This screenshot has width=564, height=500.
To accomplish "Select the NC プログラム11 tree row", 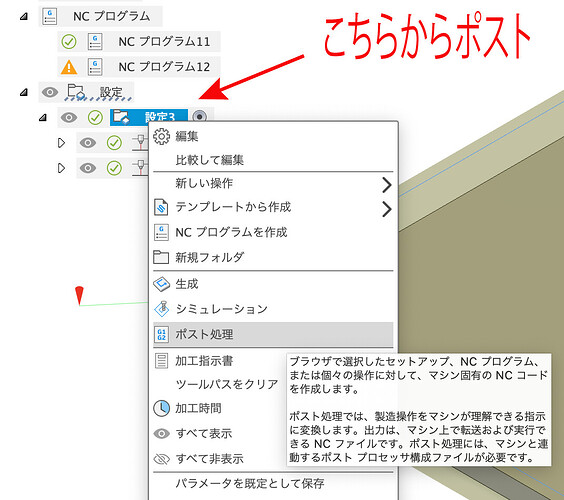I will (x=139, y=41).
